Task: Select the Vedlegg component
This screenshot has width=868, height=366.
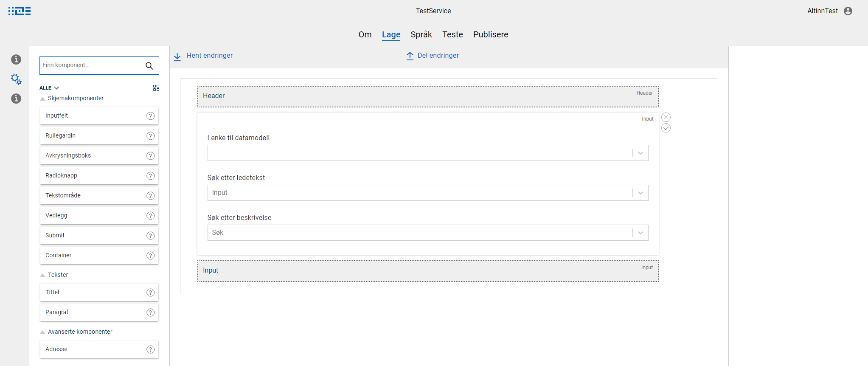Action: click(x=99, y=216)
